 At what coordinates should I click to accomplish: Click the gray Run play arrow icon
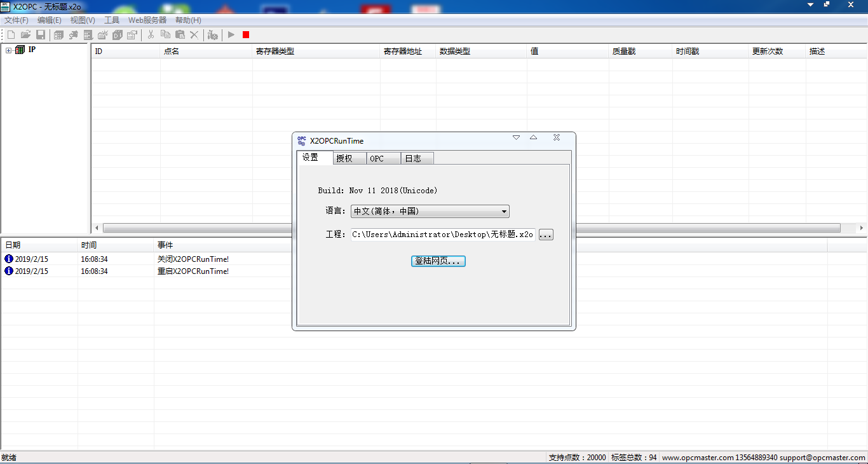point(231,35)
